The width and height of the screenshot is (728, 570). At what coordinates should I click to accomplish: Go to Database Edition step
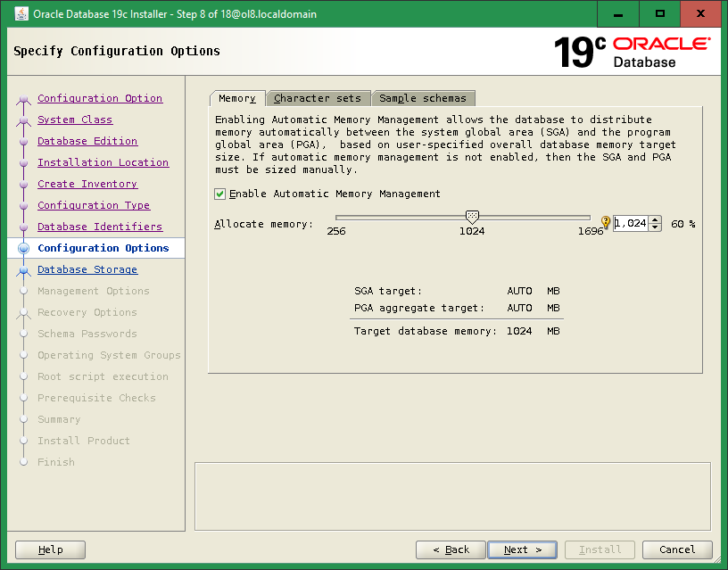point(87,141)
